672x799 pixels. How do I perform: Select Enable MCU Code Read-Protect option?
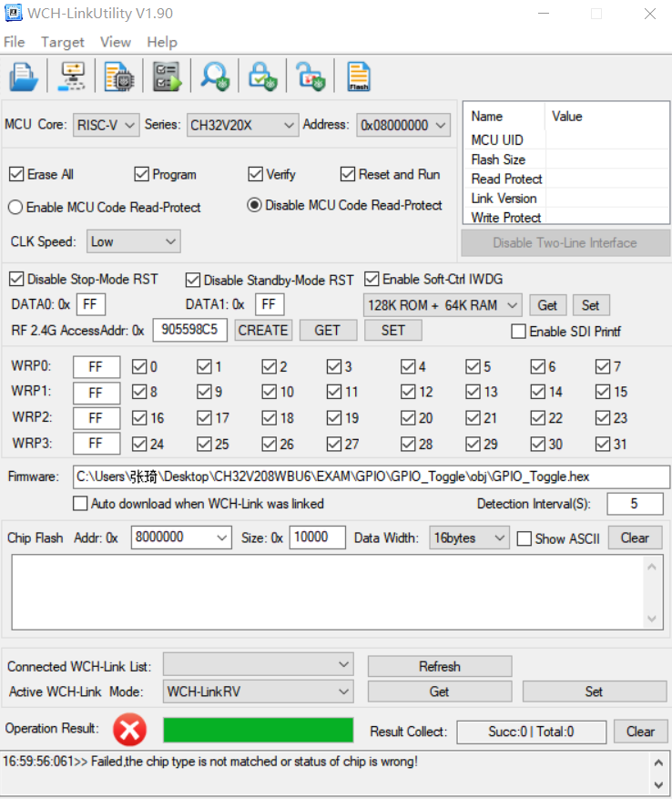15,207
